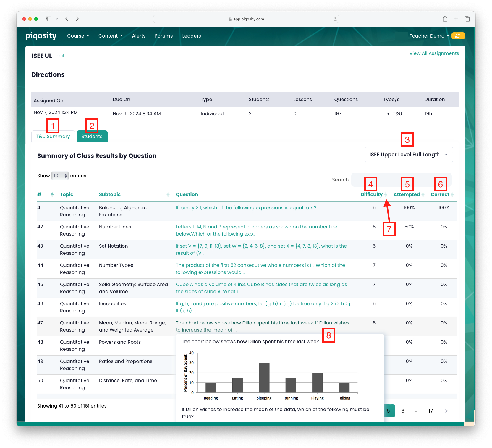Click the 'Inequalities' subtopic cell
Screen dimensions: 492x448
tap(113, 304)
